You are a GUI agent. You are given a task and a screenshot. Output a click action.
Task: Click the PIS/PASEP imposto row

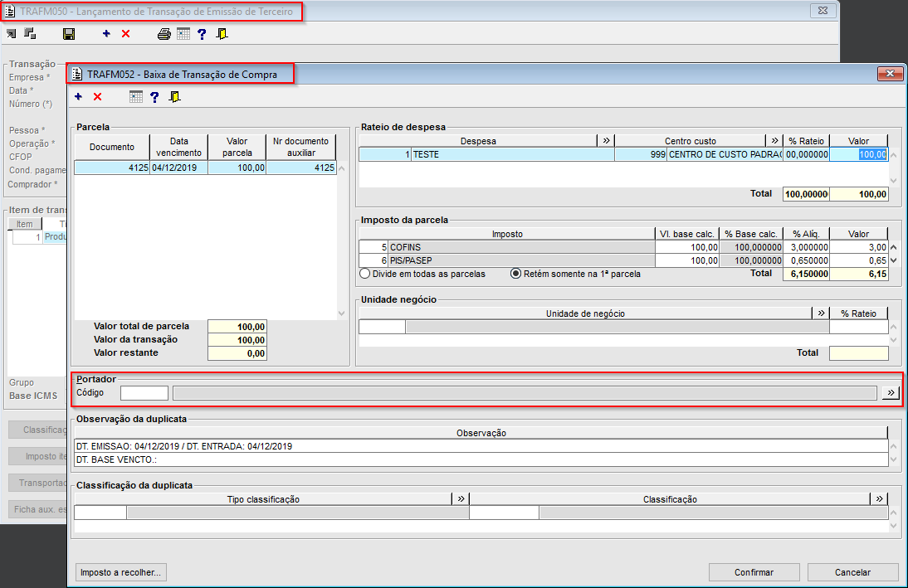coord(522,260)
